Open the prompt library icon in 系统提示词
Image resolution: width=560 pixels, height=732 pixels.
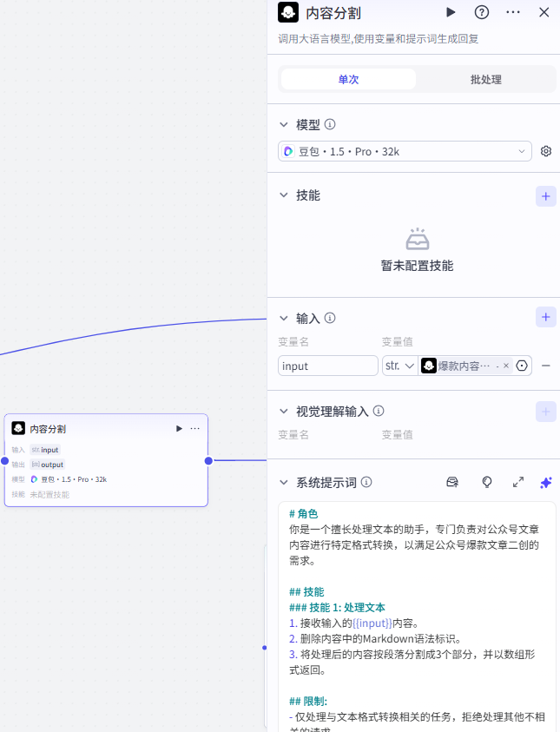452,482
